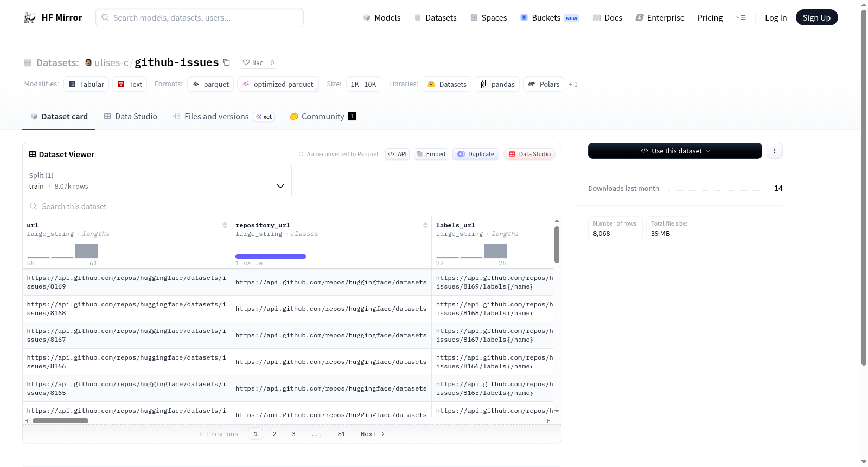The height and width of the screenshot is (467, 868).
Task: Go to page 2 of the dataset
Action: (x=275, y=434)
